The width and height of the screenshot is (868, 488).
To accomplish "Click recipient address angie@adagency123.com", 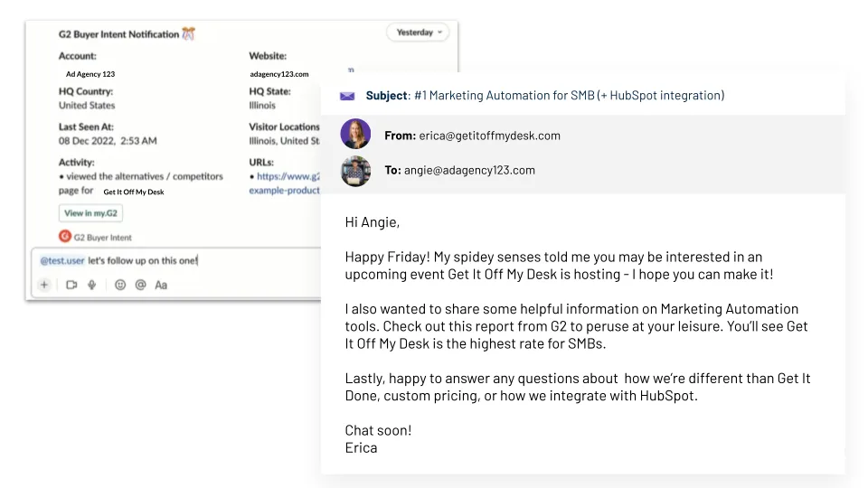I will click(x=469, y=171).
